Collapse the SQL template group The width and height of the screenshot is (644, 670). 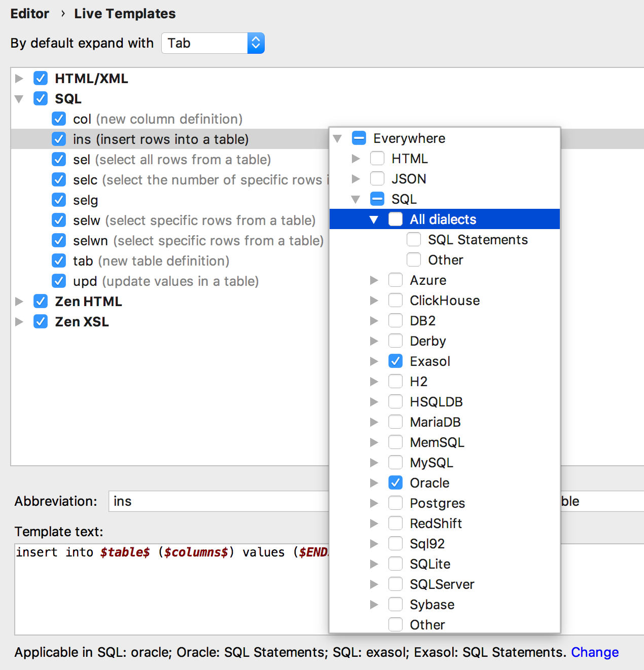click(x=19, y=99)
